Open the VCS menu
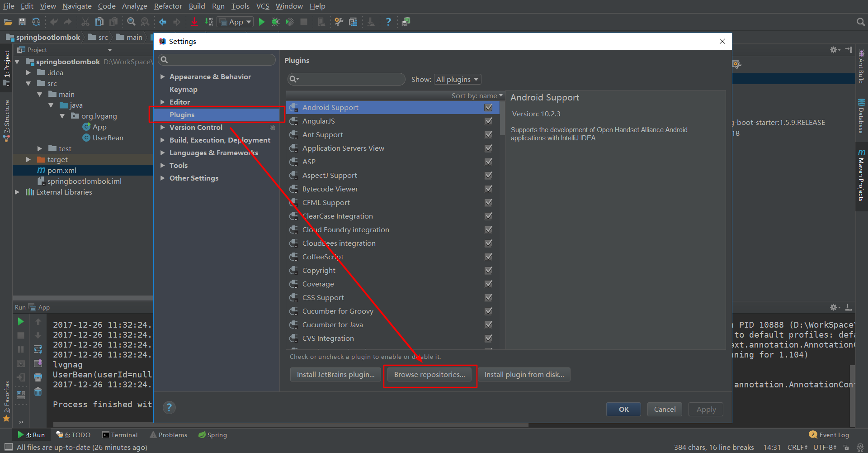 263,6
